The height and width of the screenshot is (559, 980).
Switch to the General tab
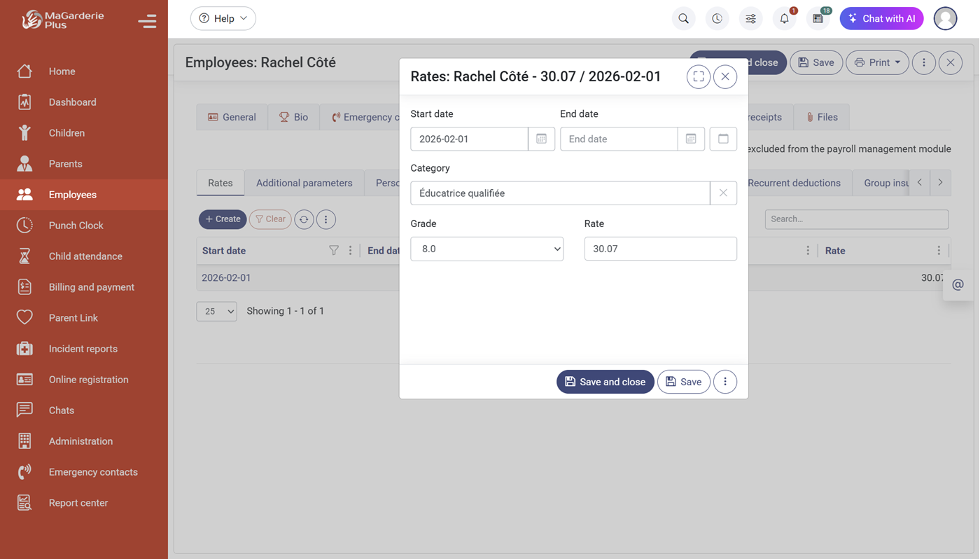[x=232, y=117]
